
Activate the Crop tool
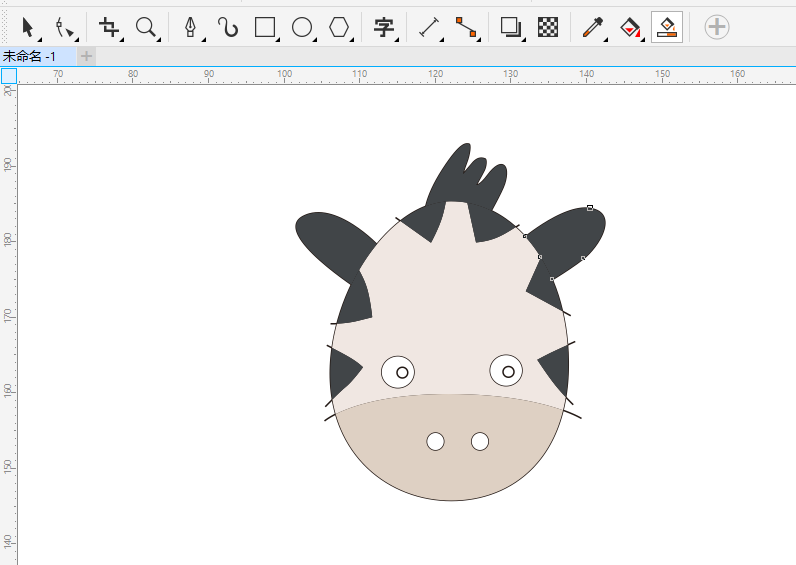109,27
